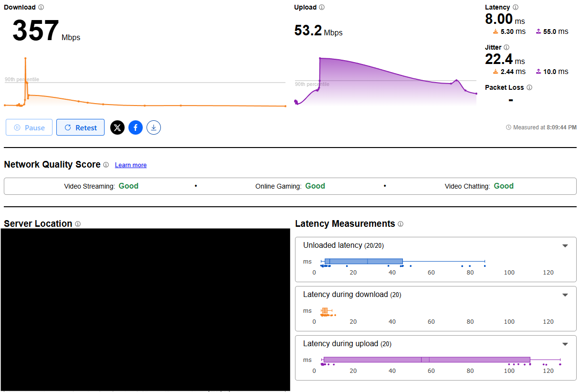Click the Latency during download (20) label

point(352,295)
